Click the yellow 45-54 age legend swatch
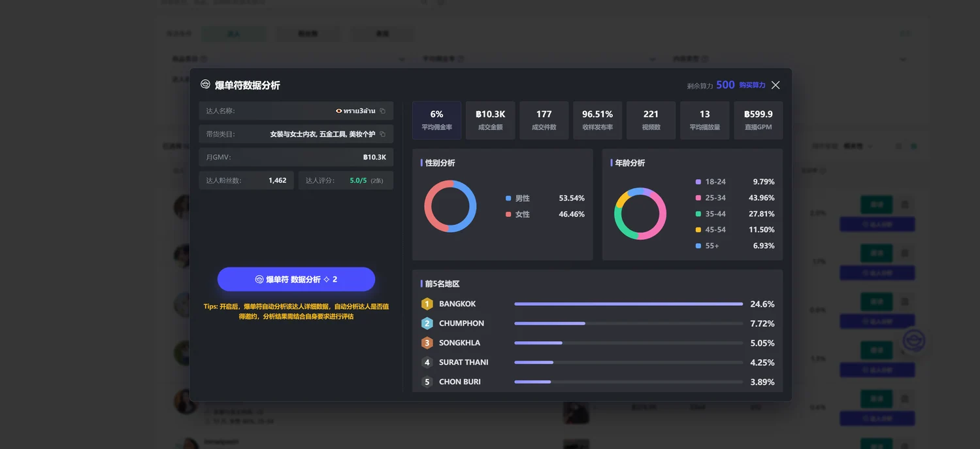 pos(698,230)
